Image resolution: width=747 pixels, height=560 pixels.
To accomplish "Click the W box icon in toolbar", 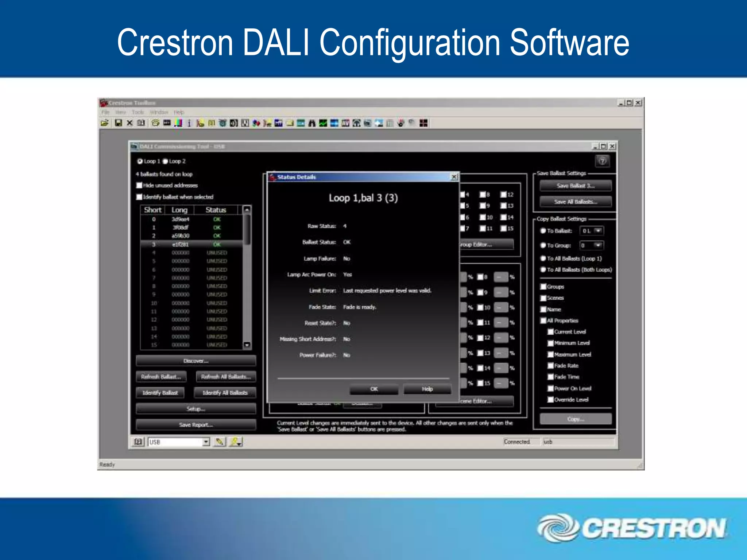I will (245, 123).
